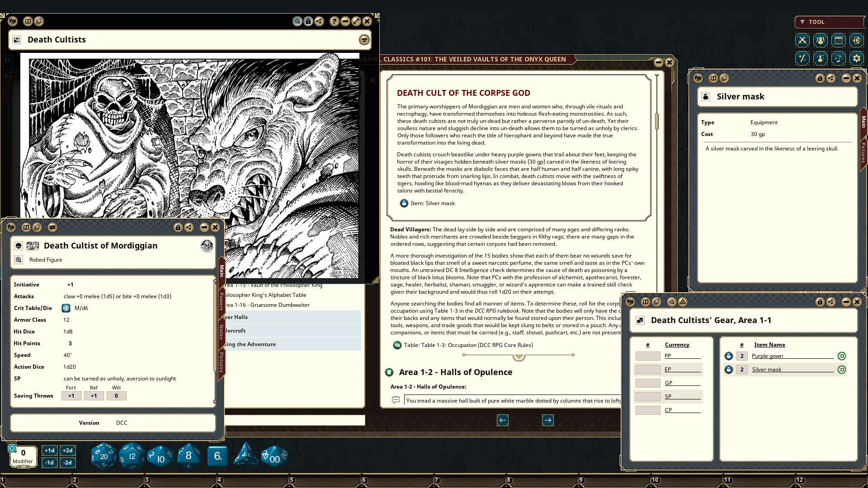868x488 pixels.
Task: Open the Options settings gear
Action: (x=856, y=58)
